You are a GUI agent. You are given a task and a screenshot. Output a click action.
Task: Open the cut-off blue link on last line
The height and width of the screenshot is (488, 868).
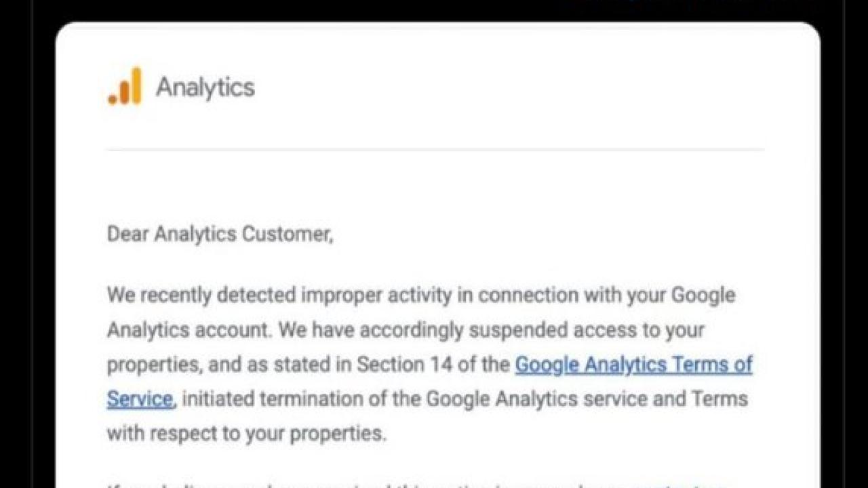click(x=678, y=484)
